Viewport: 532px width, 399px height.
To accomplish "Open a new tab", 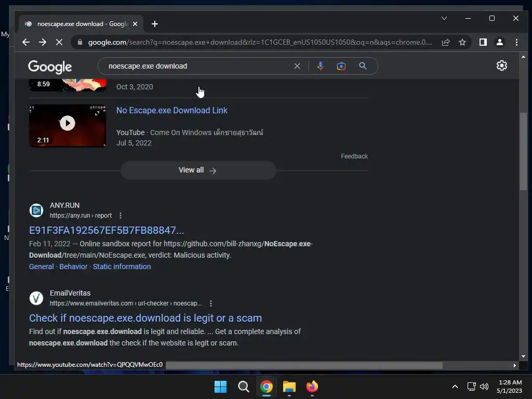I will [x=155, y=24].
